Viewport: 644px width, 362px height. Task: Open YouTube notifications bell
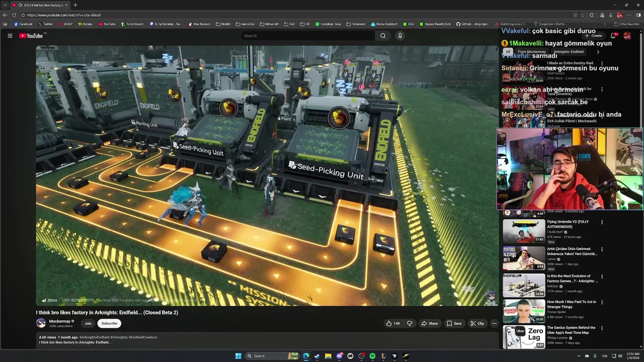[x=613, y=36]
